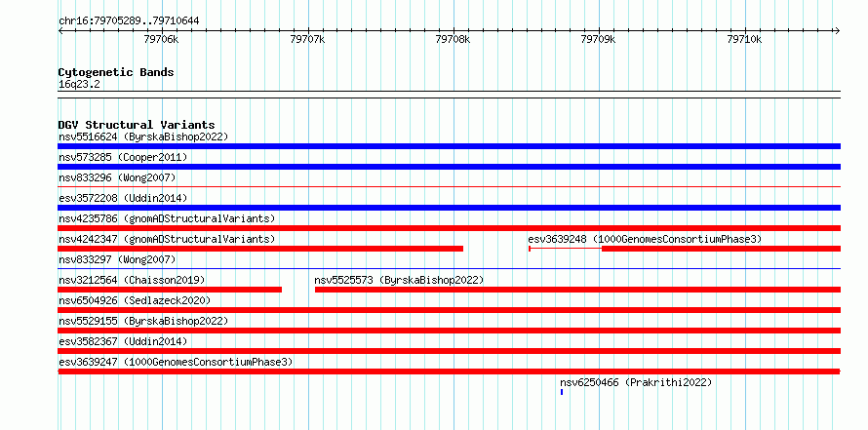Open the esv3582367 (Uddin2014) label
868x430 pixels.
click(123, 341)
